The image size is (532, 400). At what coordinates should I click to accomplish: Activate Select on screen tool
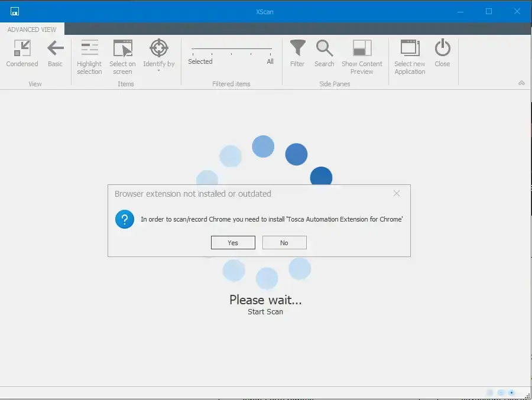tap(122, 57)
